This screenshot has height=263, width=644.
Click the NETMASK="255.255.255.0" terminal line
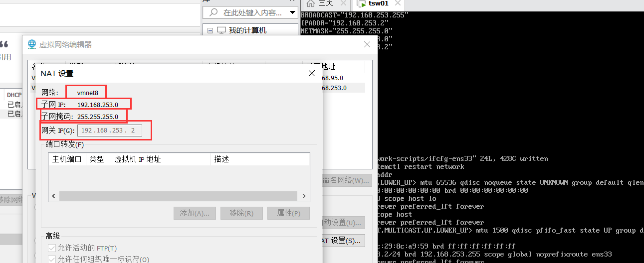(347, 31)
